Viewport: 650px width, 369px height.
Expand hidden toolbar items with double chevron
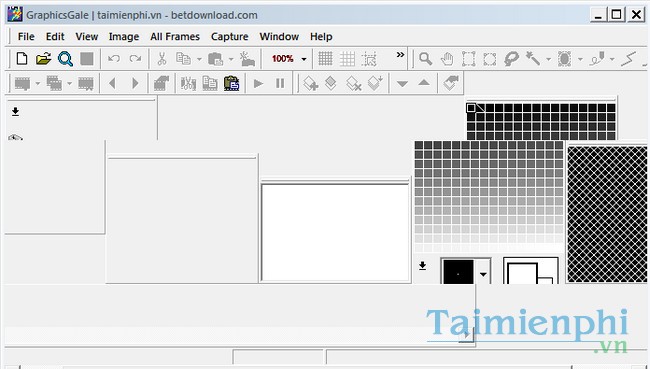click(x=400, y=54)
